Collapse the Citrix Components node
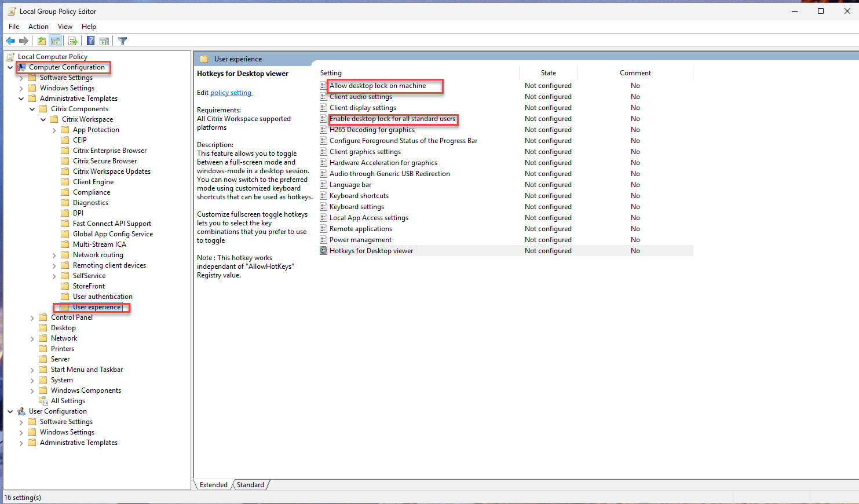 [x=32, y=109]
